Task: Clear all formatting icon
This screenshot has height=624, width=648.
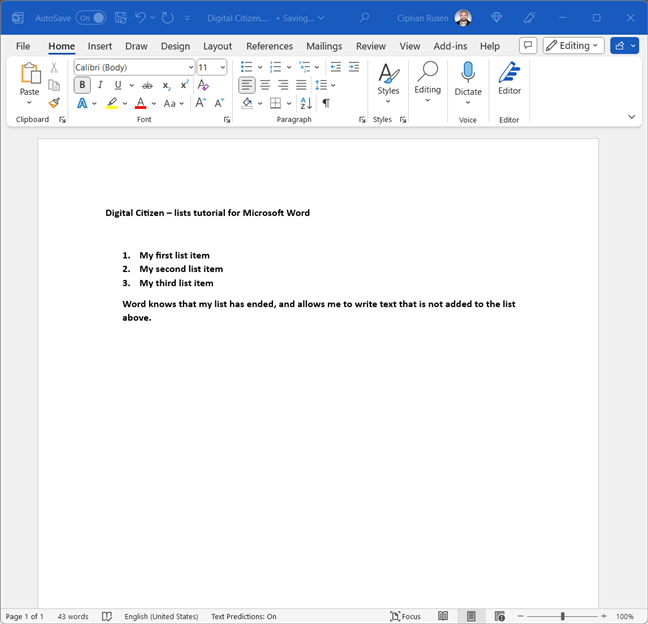Action: coord(203,85)
